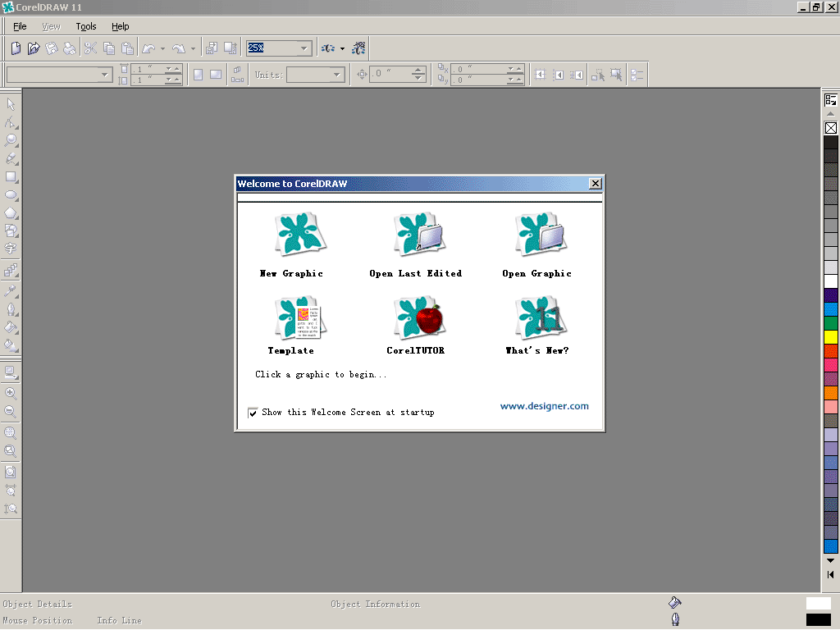Select the Zoom magnifier tool in the toolbox
Viewport: 840px width, 630px height.
coord(11,140)
